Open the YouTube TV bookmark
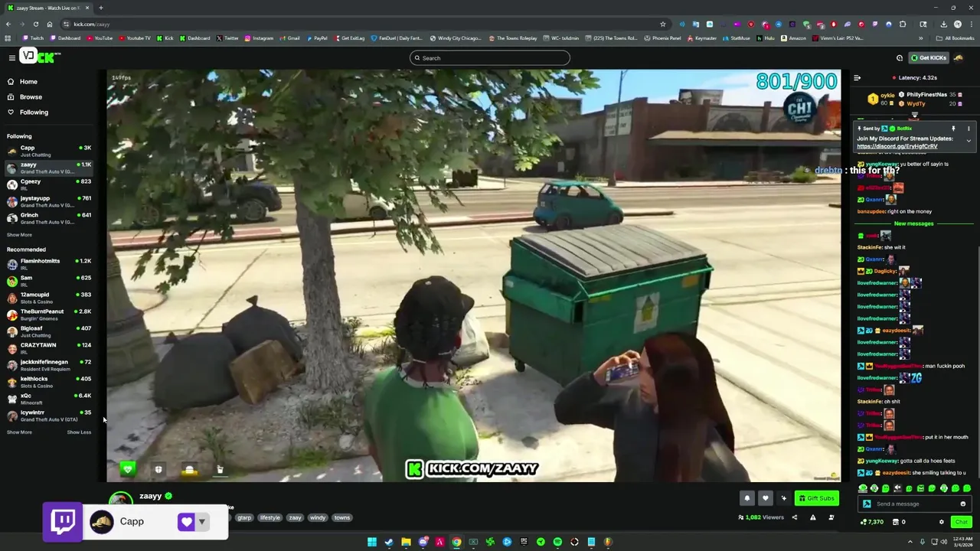The image size is (980, 551). 135,38
